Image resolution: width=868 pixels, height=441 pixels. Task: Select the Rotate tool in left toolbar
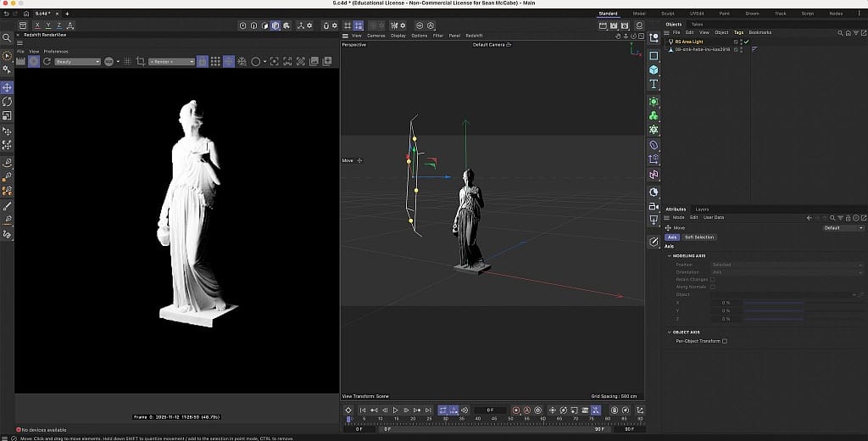tap(8, 102)
